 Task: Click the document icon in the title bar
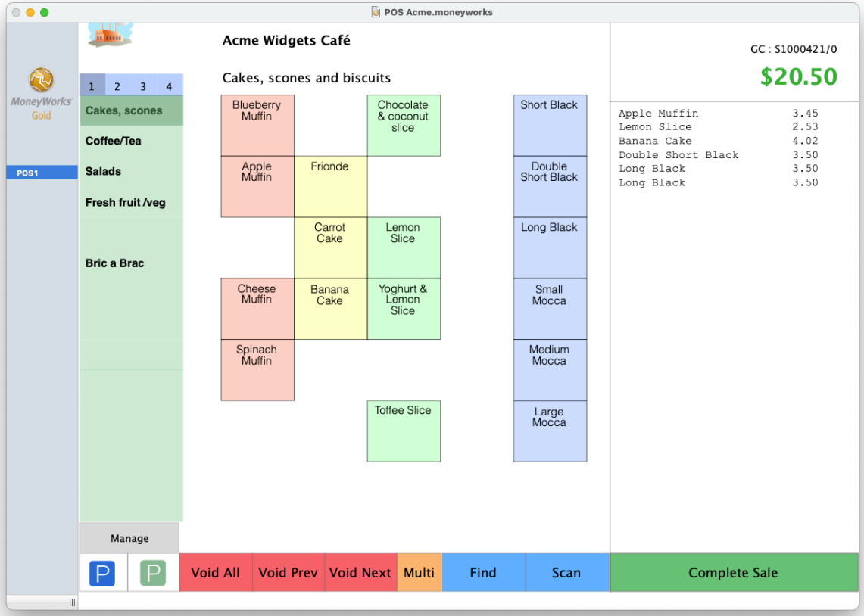(376, 12)
